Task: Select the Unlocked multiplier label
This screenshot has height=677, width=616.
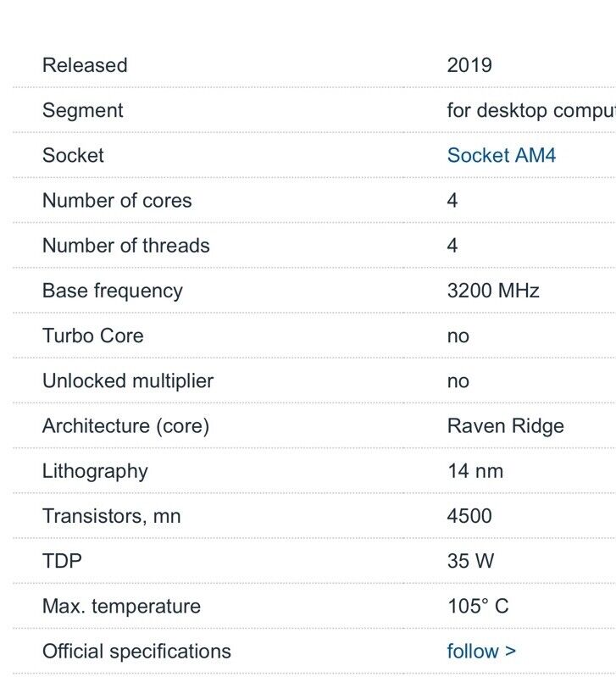Action: click(128, 381)
